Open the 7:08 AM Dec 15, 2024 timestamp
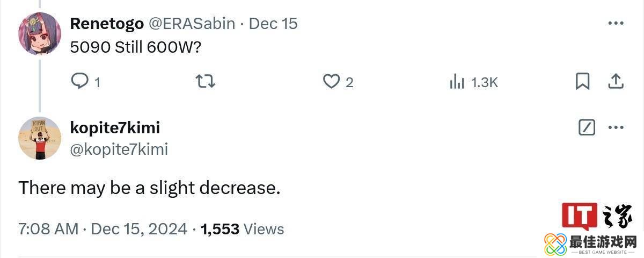The image size is (644, 258). (103, 229)
